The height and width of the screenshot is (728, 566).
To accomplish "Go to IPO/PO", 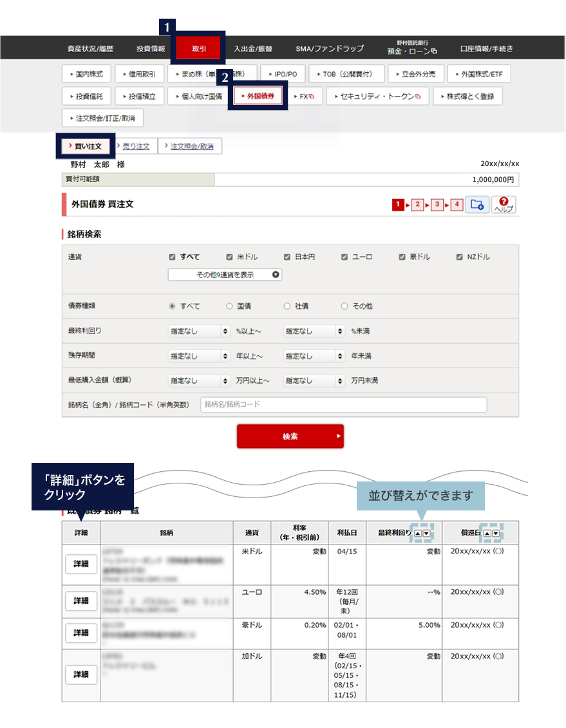I will click(282, 74).
